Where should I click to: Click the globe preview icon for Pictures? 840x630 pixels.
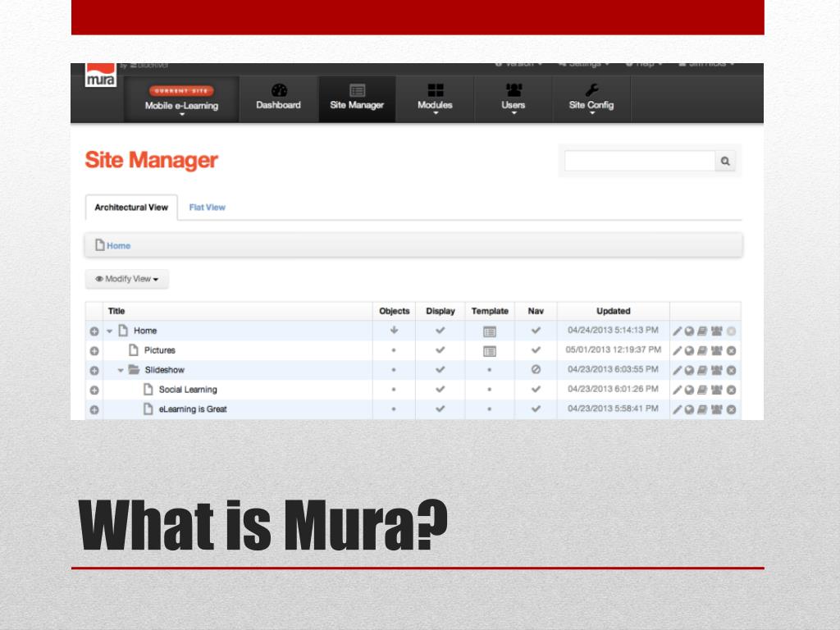pos(689,351)
